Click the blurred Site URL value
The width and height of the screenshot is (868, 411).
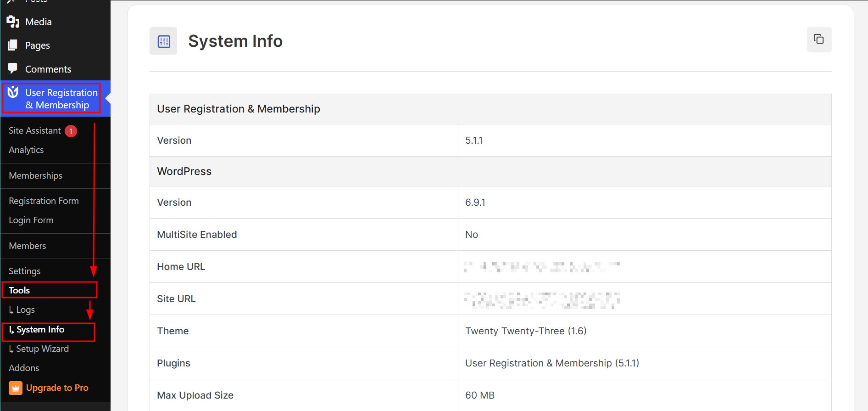click(x=542, y=300)
